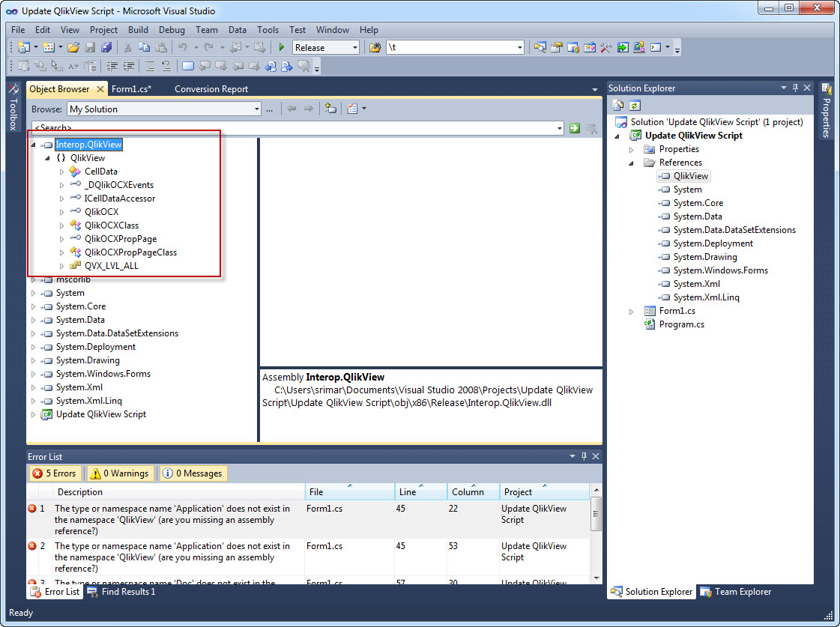This screenshot has width=840, height=627.
Task: Click the Decrease Line Indent icon
Action: click(x=112, y=66)
